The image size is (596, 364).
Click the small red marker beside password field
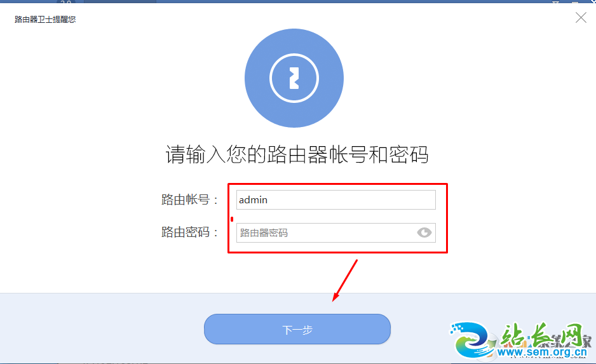click(232, 219)
